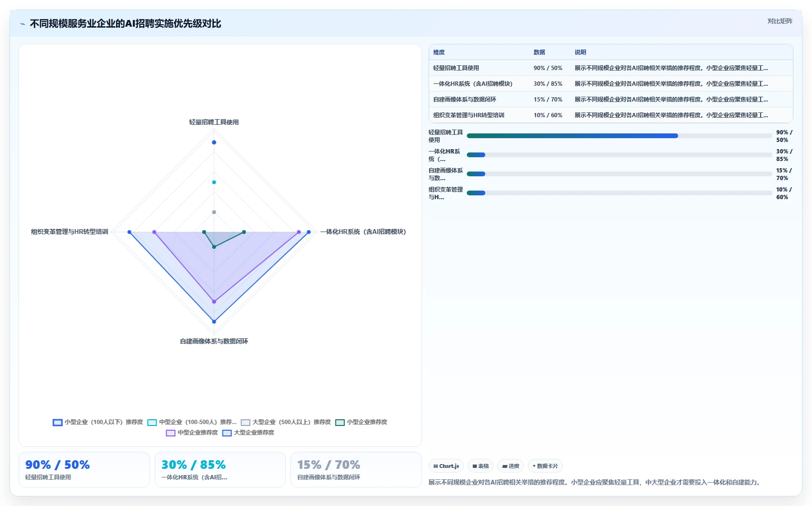
Task: Click the small icon before the dashboard title
Action: [x=22, y=24]
